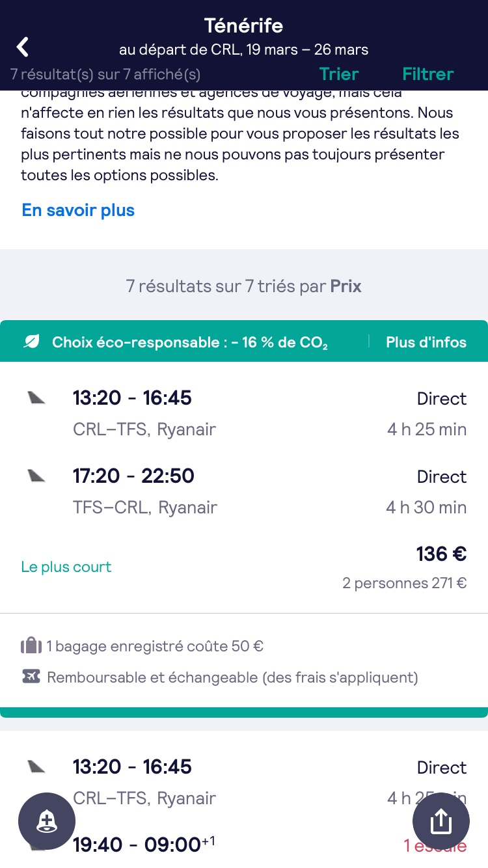Open the En savoir plus link
The image size is (488, 868).
coord(78,210)
